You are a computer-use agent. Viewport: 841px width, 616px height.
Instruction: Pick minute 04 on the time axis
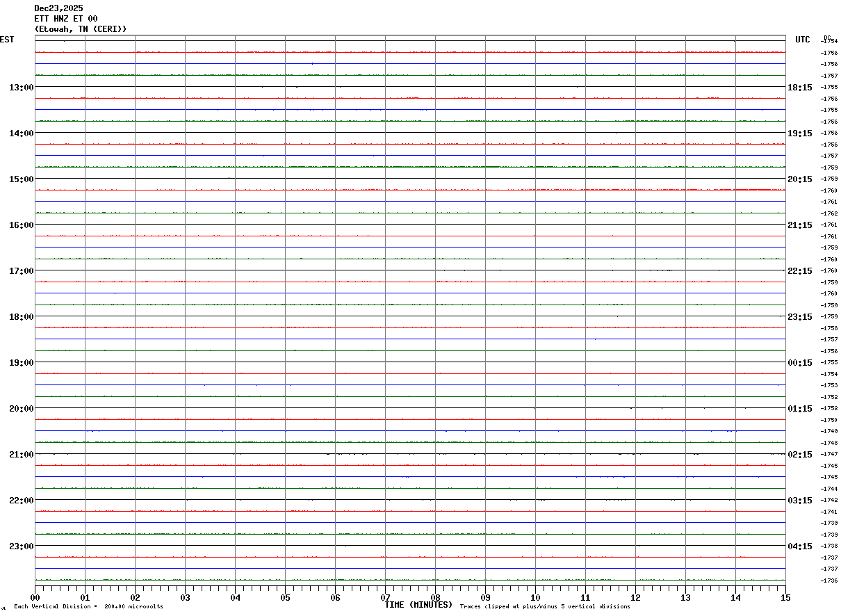[x=236, y=597]
